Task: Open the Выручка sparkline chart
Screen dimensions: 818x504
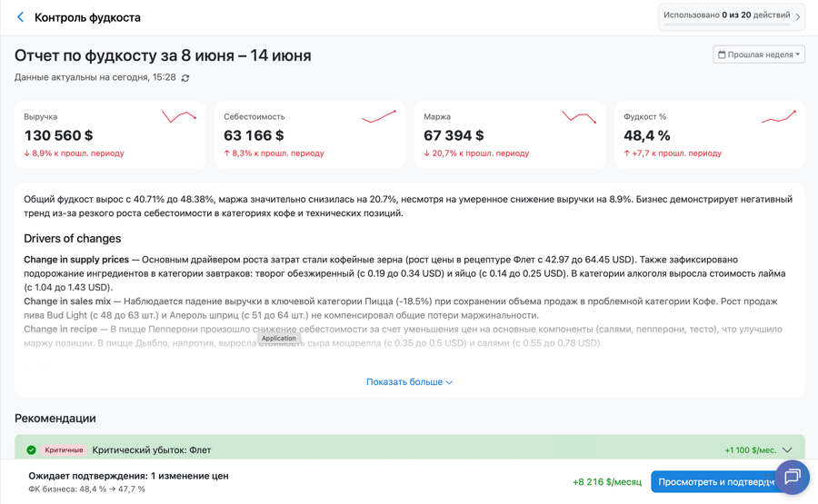Action: click(x=179, y=117)
